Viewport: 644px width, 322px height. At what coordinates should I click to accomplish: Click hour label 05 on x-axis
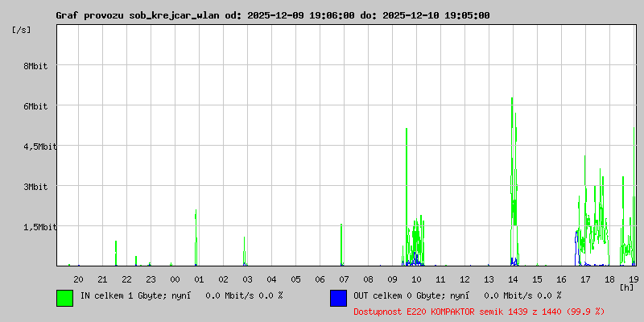coord(295,279)
